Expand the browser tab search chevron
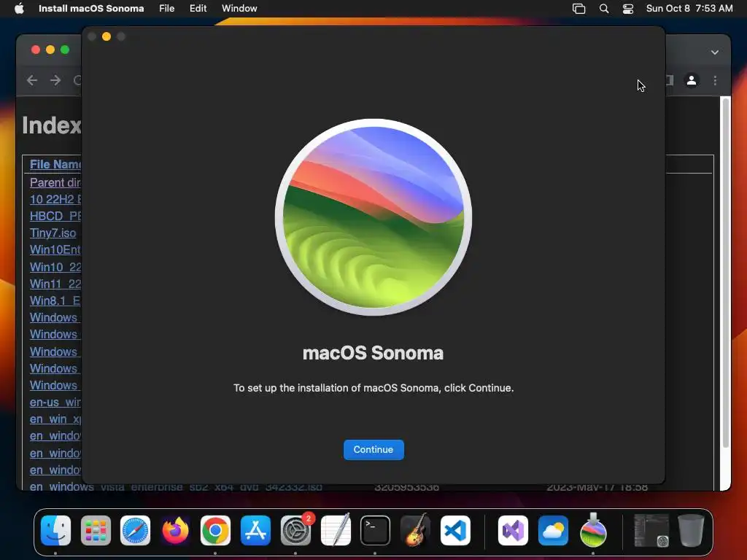 pos(715,52)
